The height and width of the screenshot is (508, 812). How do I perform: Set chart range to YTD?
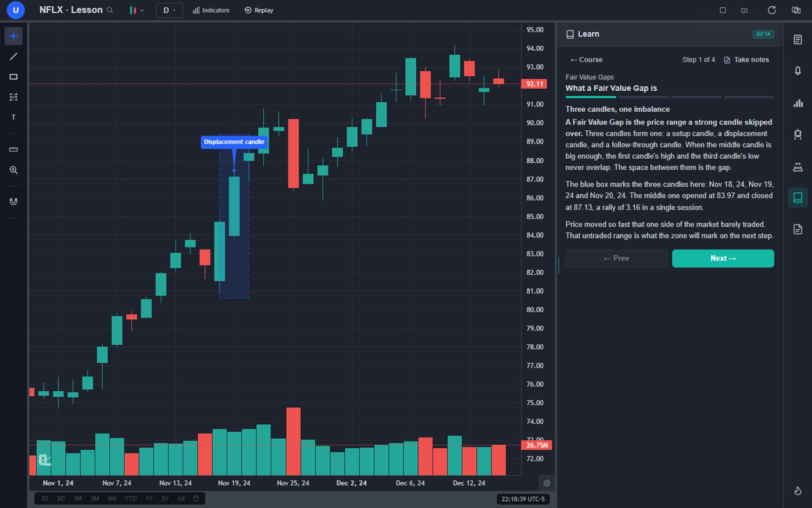(131, 498)
